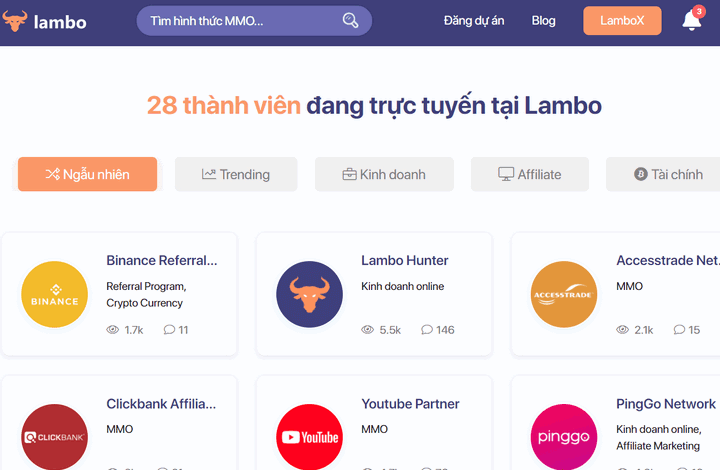Click the YouTube logo thumbnail

[309, 437]
